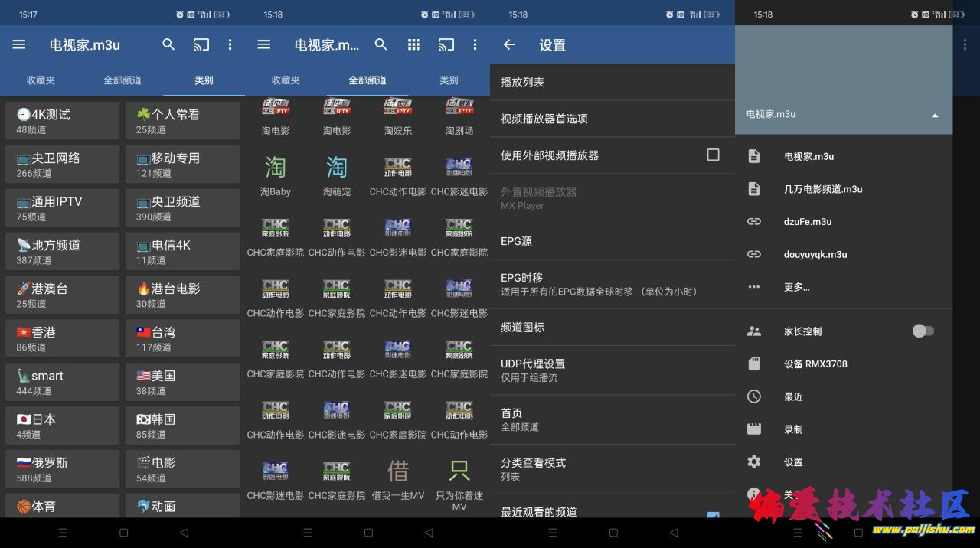Tap the grid view icon in channel list
The image size is (980, 548).
(413, 45)
